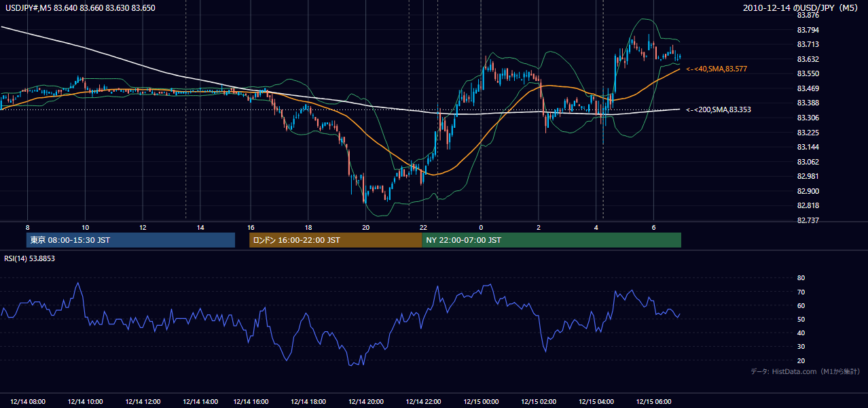Click RSI axis level 70
This screenshot has width=868, height=408.
tap(801, 292)
